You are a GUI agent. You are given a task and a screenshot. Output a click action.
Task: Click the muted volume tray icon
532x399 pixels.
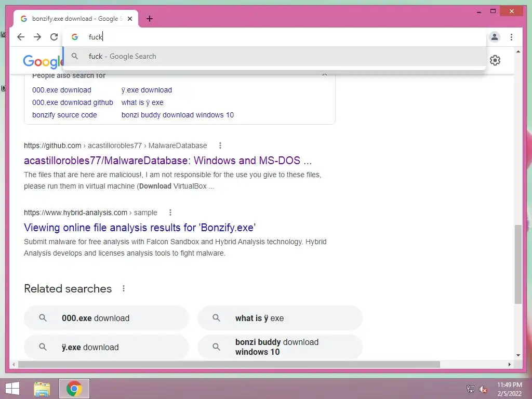click(483, 389)
